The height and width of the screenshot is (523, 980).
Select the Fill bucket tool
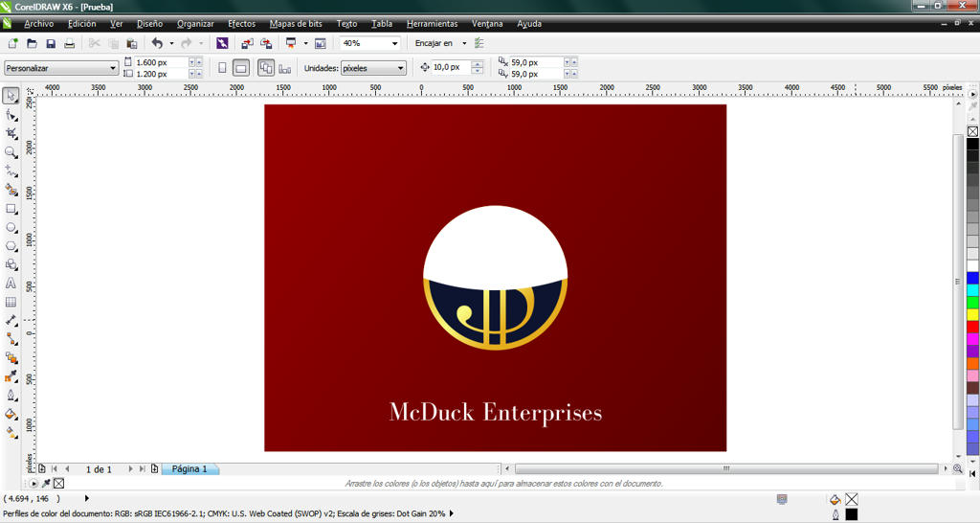coord(11,414)
